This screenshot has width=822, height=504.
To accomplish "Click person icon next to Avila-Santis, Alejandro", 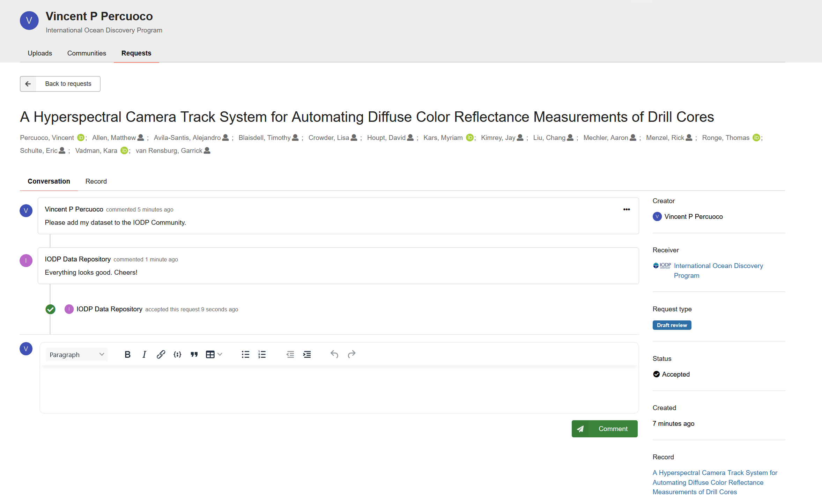I will coord(225,138).
